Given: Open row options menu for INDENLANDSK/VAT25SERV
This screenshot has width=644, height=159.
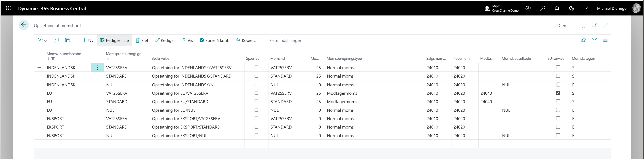Looking at the screenshot, I should [x=97, y=67].
